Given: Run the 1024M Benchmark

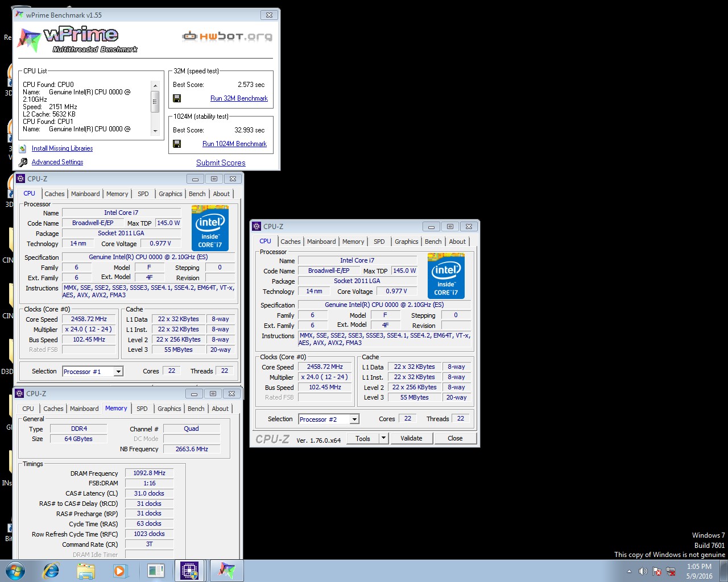Looking at the screenshot, I should [234, 144].
